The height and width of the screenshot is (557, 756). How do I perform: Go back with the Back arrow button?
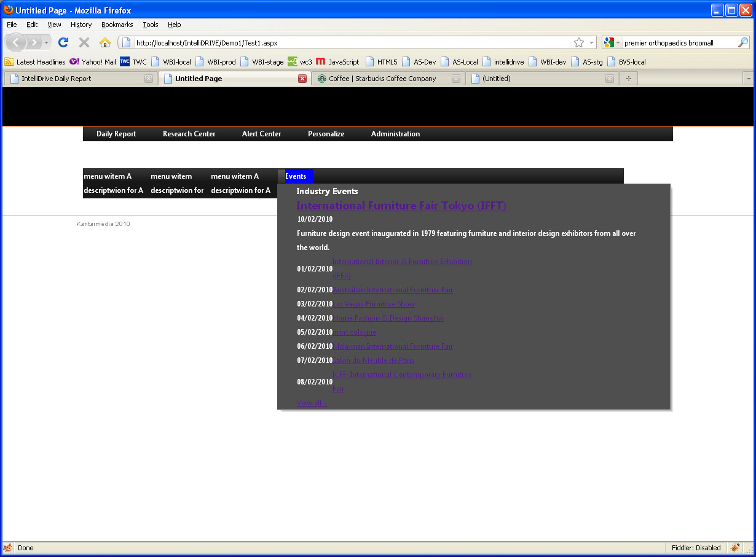16,42
